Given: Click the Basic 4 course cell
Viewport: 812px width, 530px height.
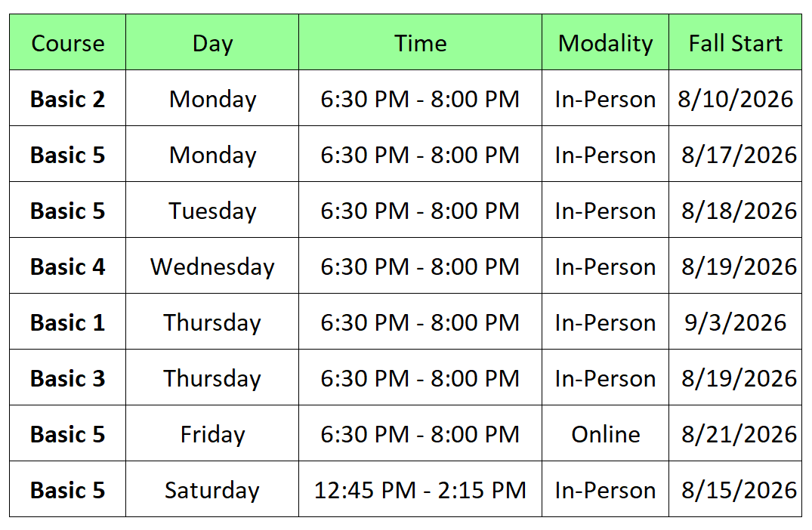Looking at the screenshot, I should click(x=67, y=266).
